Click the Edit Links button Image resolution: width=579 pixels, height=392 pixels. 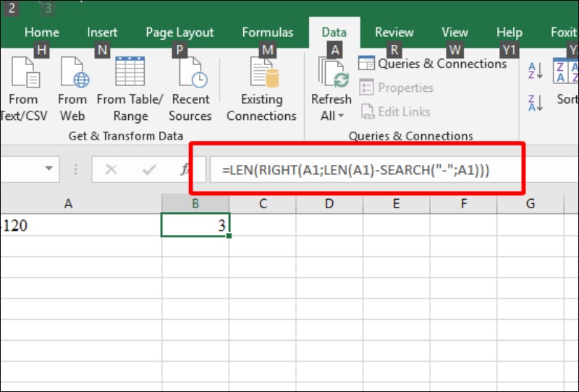click(396, 111)
